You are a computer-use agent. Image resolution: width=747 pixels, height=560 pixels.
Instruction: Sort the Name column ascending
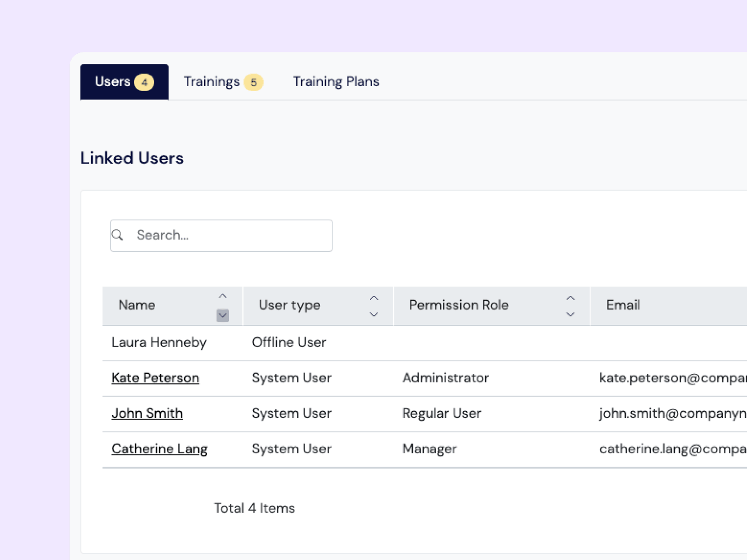[222, 296]
